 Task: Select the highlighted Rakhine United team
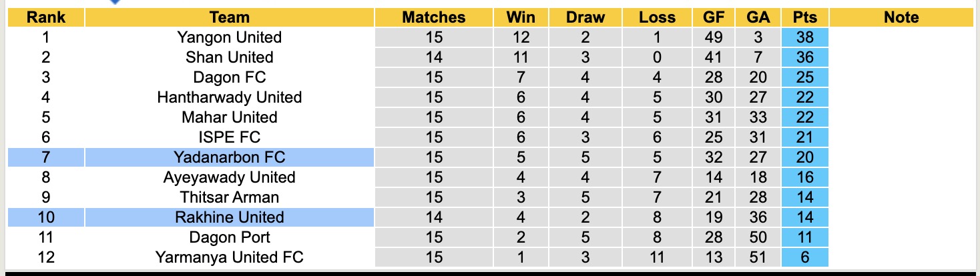point(229,217)
